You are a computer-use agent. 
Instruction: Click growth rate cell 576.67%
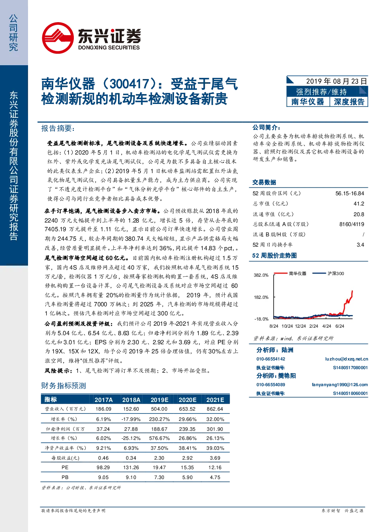(x=159, y=438)
